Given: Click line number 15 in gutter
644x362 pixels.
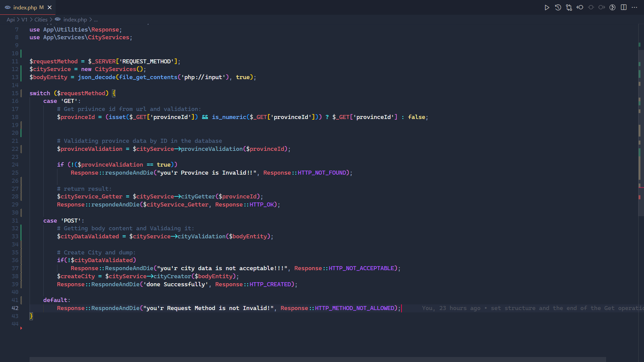Looking at the screenshot, I should 15,93.
